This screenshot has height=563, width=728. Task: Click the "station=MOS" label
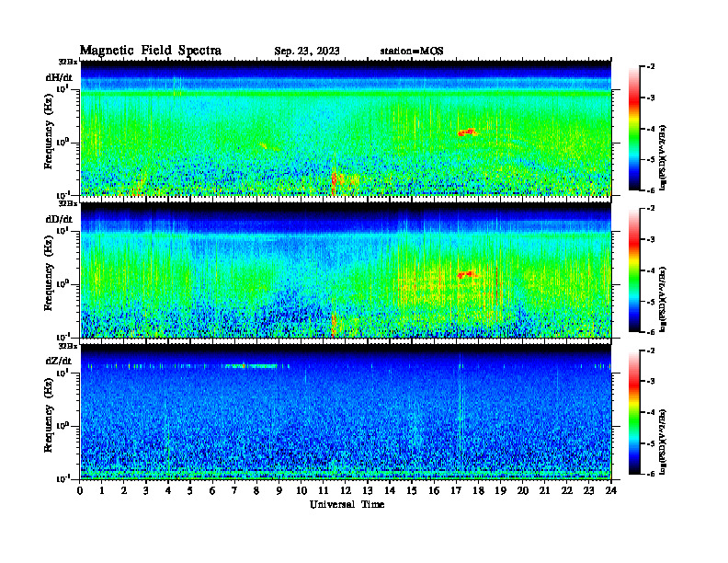(412, 52)
